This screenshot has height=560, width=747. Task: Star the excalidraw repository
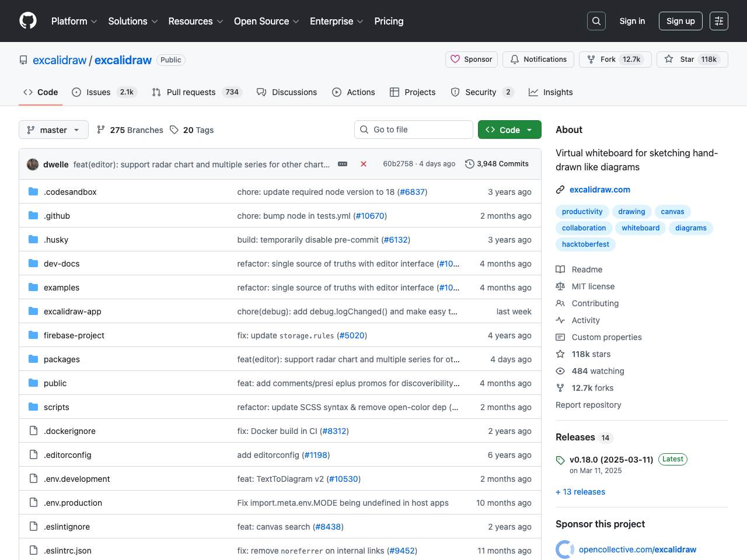pyautogui.click(x=692, y=60)
